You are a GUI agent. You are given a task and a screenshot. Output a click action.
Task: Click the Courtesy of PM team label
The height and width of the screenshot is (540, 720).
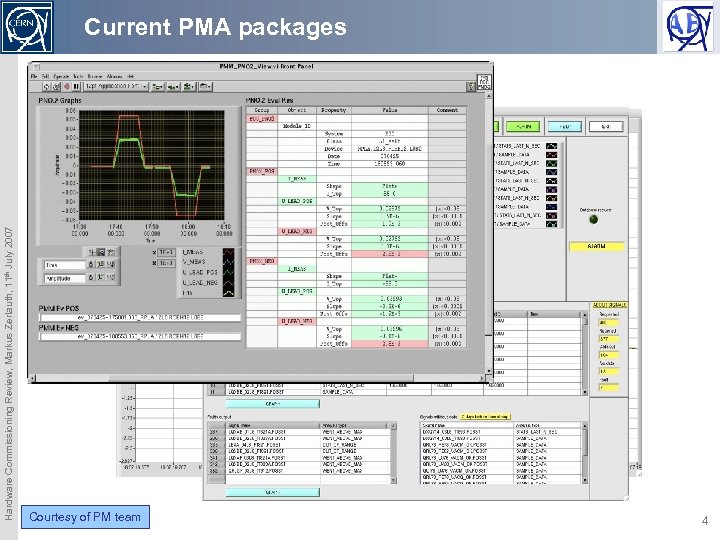[85, 517]
